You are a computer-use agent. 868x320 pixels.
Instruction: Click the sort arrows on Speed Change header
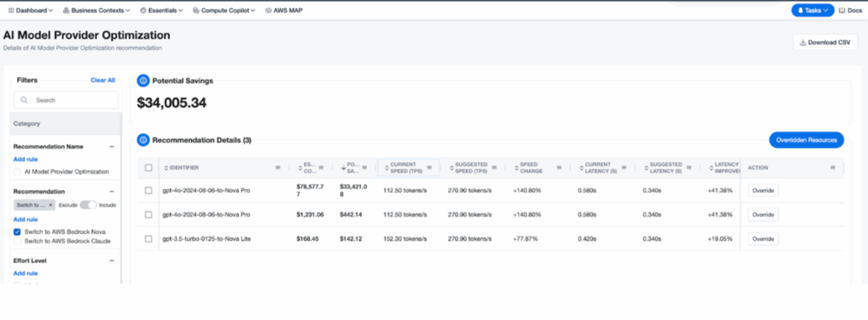(x=515, y=168)
